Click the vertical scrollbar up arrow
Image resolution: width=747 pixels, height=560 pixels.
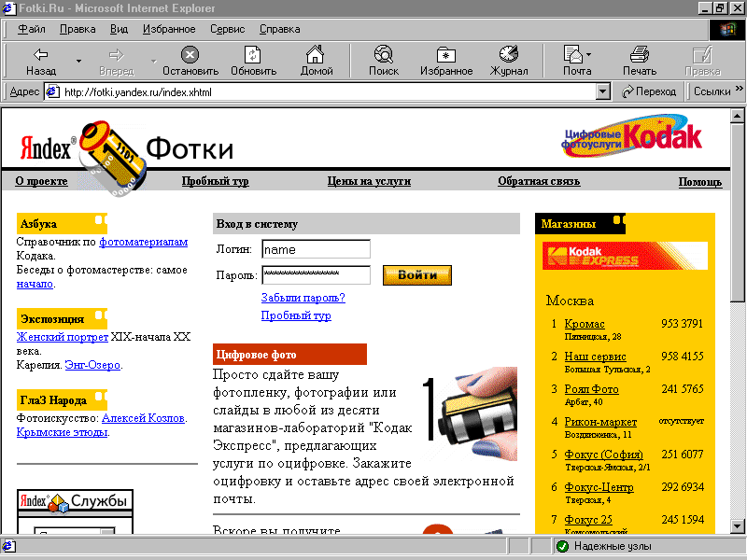point(737,116)
